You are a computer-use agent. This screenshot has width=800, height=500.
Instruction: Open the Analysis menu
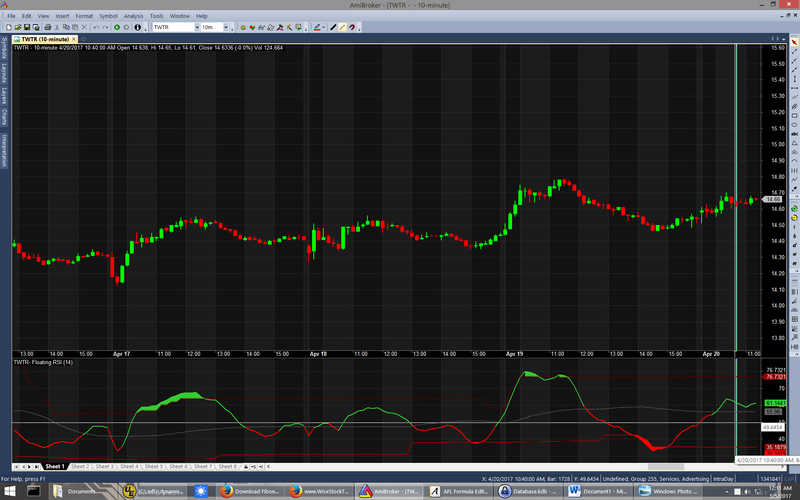point(134,16)
